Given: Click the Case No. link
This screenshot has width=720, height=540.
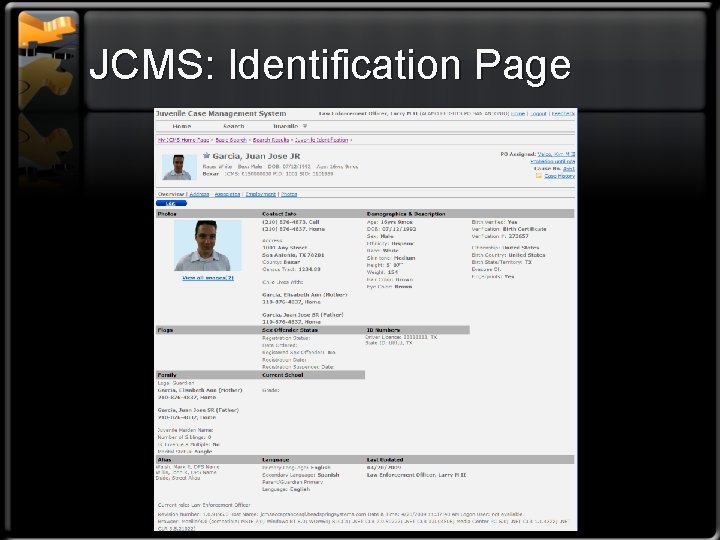Looking at the screenshot, I should [569, 169].
